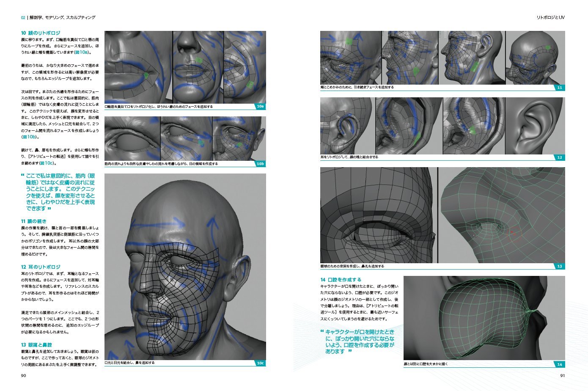This screenshot has height=391, width=588.
Task: Select the heading 14 口腔を作成する
Action: (341, 280)
